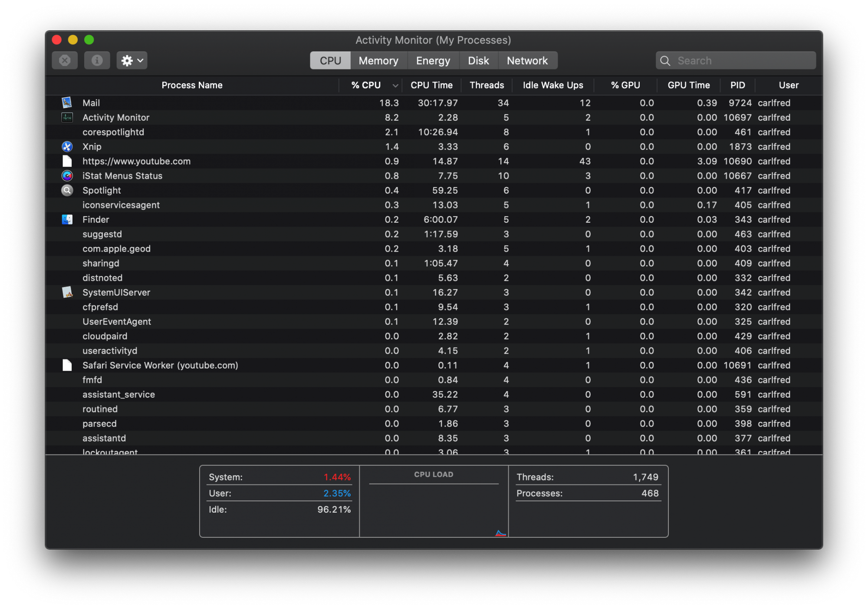
Task: Open the inspect process info button
Action: 97,60
